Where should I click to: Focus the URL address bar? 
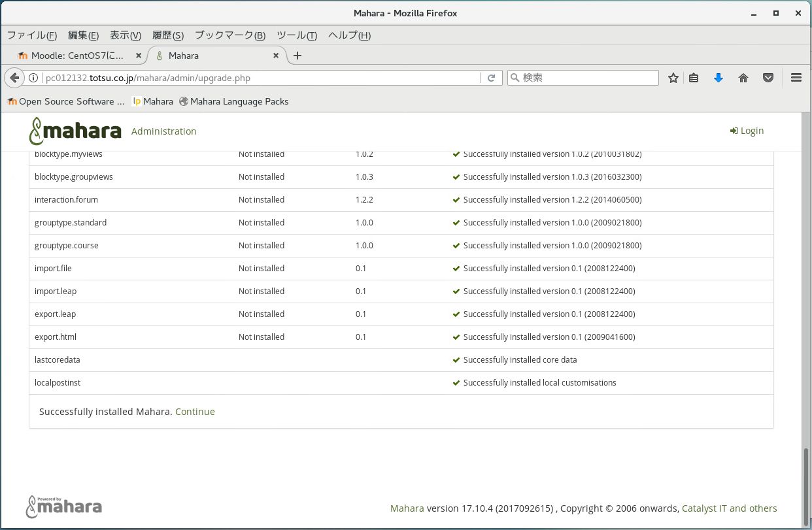262,78
